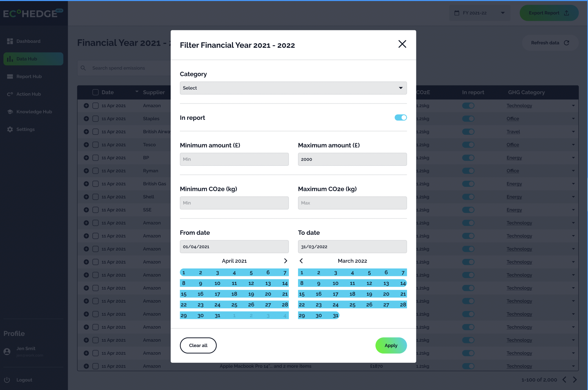Open Data Hub in the sidebar
Image resolution: width=588 pixels, height=390 pixels.
tap(33, 59)
